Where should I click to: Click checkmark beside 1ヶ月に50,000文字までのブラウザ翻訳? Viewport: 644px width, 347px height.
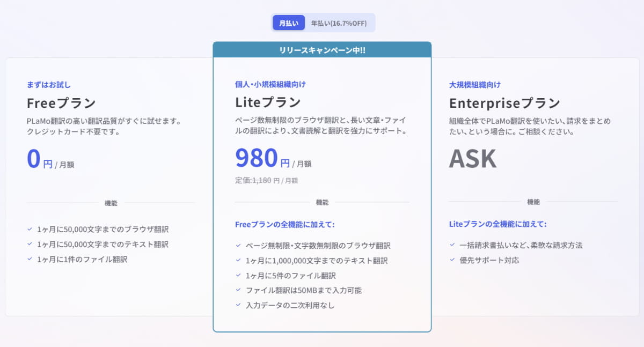(x=30, y=229)
